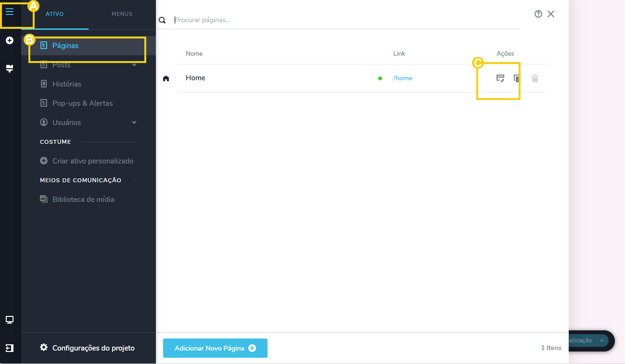The height and width of the screenshot is (364, 625).
Task: Expand the Usuários submenu chevron
Action: click(x=134, y=123)
